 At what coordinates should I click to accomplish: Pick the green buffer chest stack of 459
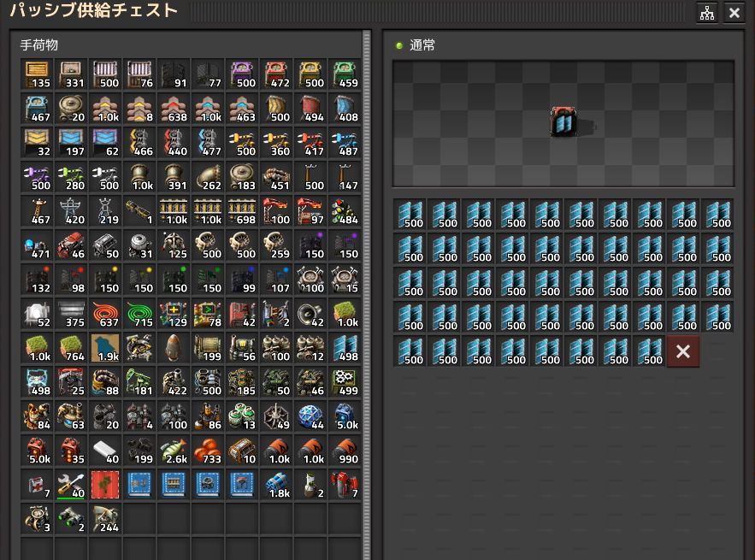345,74
